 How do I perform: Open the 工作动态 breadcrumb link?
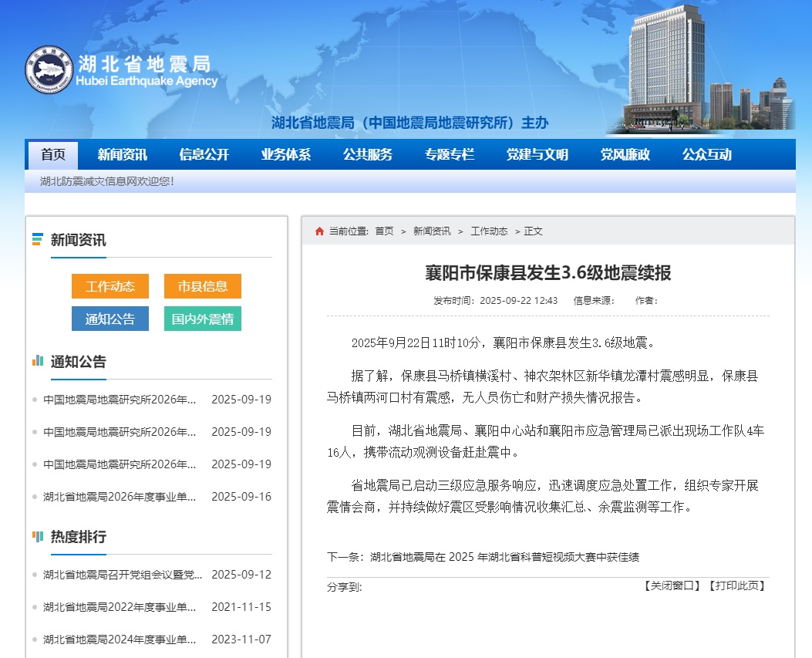click(489, 231)
